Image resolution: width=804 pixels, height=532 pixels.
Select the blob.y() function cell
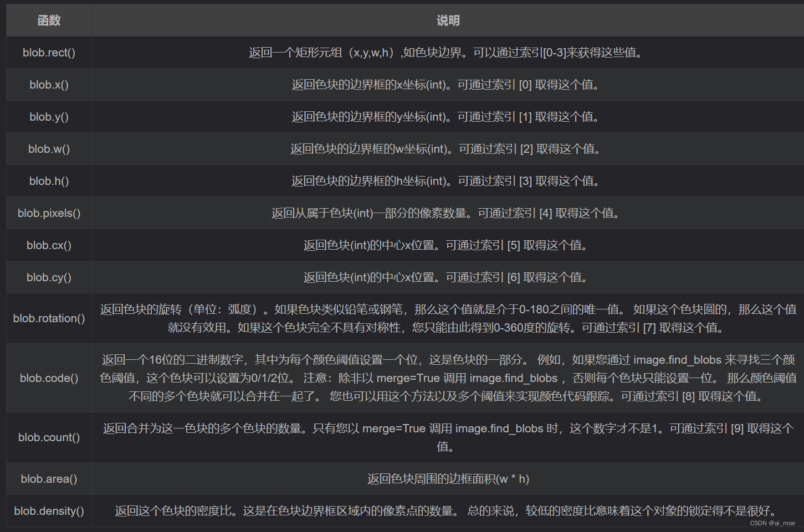(49, 117)
